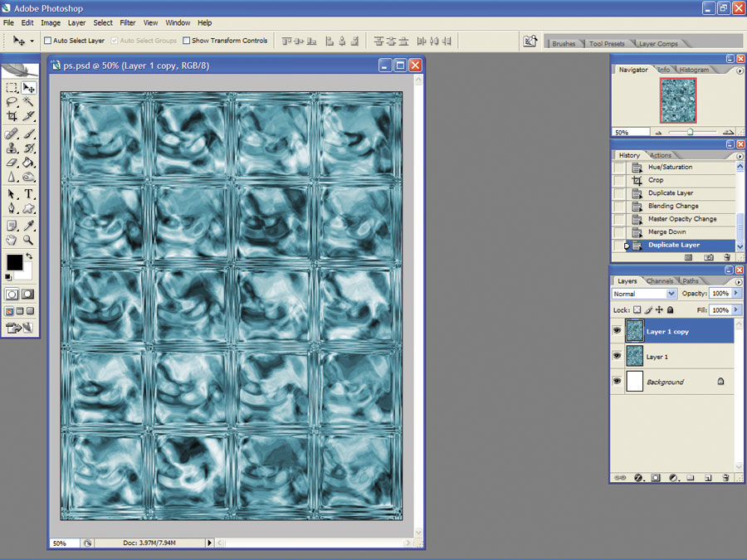Select the Eyedropper tool
The height and width of the screenshot is (560, 747).
tap(28, 226)
